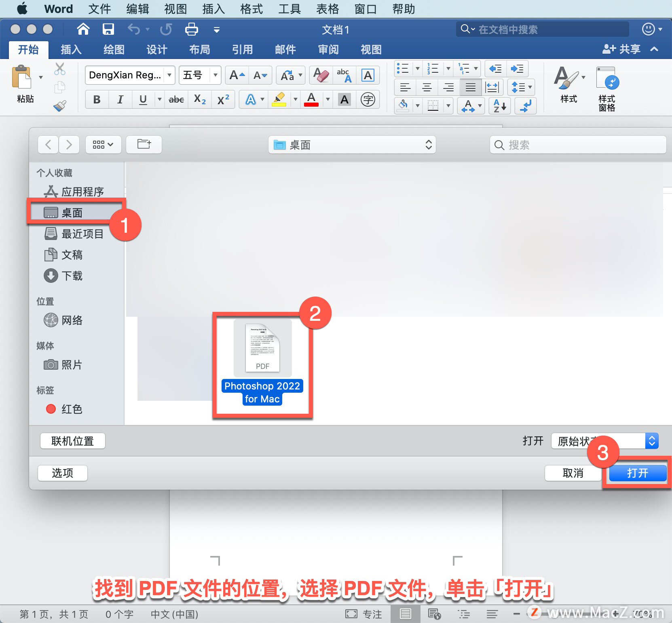Switch to the 插入 ribbon tab

pos(71,50)
